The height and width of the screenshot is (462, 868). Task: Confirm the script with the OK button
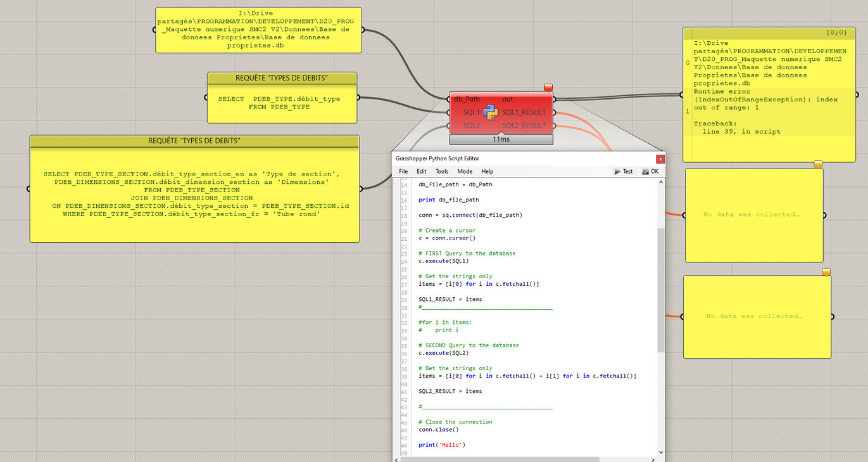650,171
